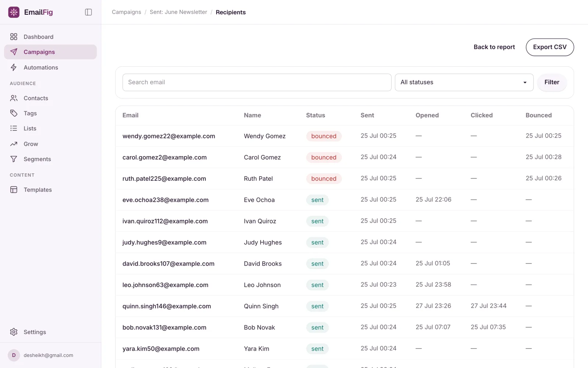The height and width of the screenshot is (368, 588).
Task: Click the Campaigns paper-plane icon
Action: click(x=14, y=52)
